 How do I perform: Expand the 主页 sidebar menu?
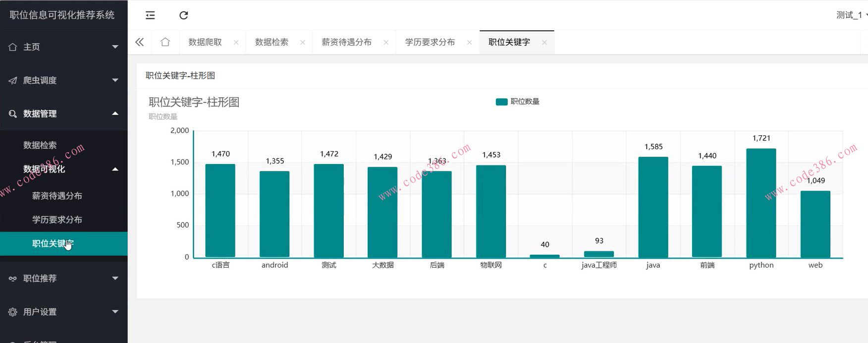point(63,47)
